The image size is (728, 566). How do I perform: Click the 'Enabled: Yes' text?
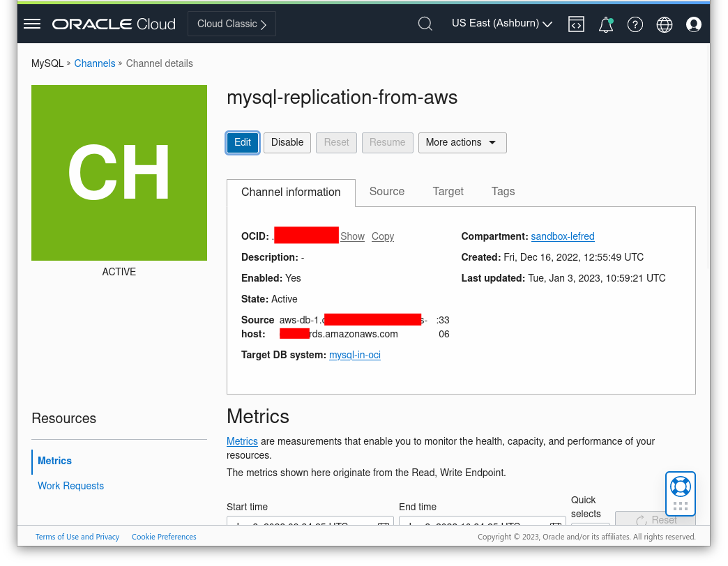point(271,278)
